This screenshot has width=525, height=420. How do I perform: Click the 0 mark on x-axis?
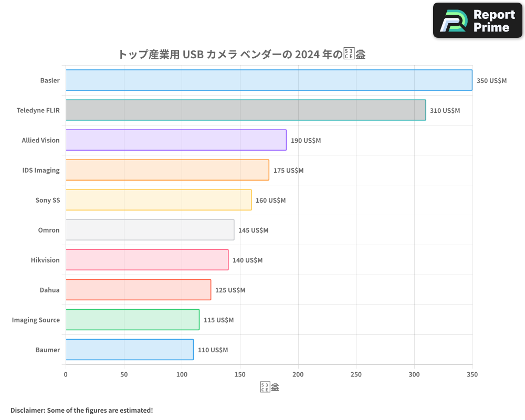click(x=65, y=374)
